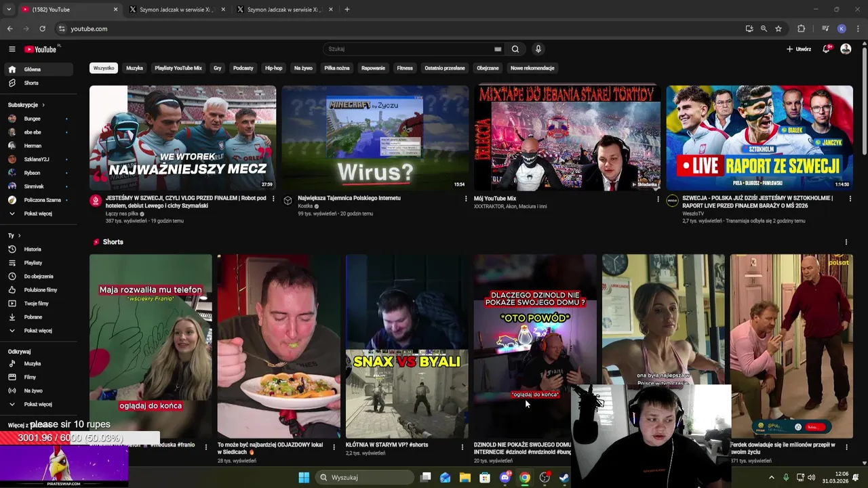This screenshot has width=868, height=488.
Task: Open options for Siedlce food short
Action: [x=334, y=447]
